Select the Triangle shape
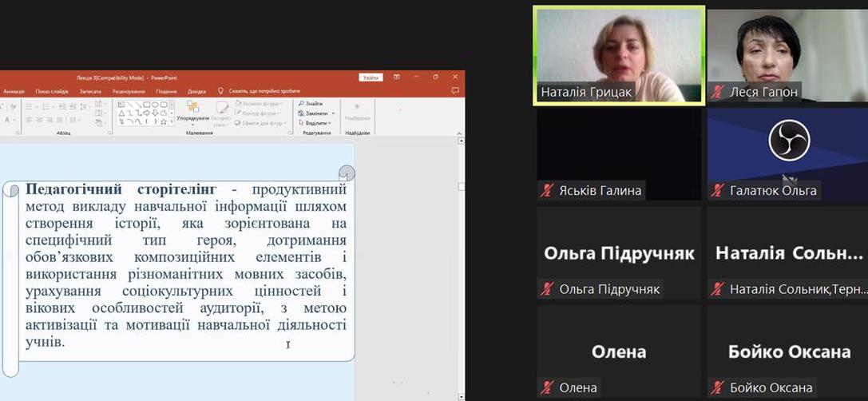 click(x=121, y=113)
